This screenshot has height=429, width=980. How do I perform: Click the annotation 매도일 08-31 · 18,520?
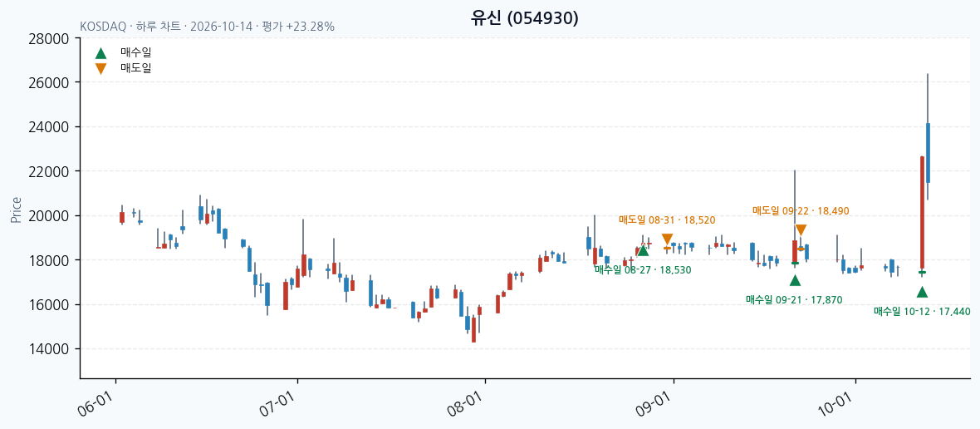[x=667, y=220]
